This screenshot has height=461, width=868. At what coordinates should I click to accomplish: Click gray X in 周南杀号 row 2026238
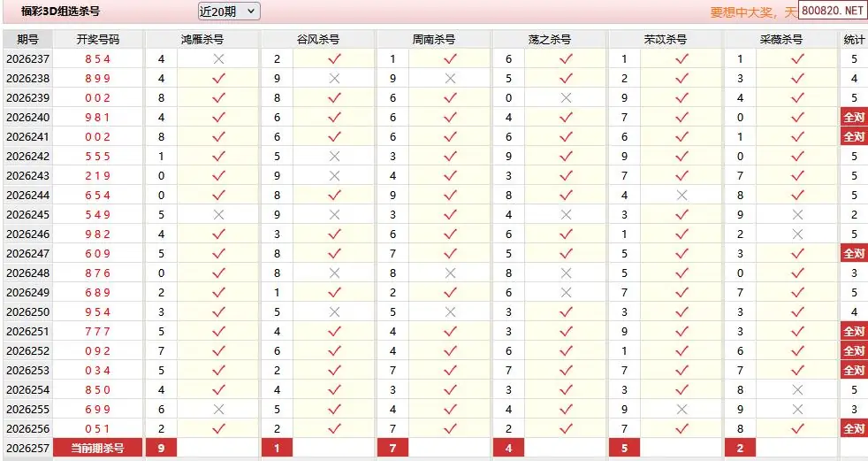coord(450,78)
